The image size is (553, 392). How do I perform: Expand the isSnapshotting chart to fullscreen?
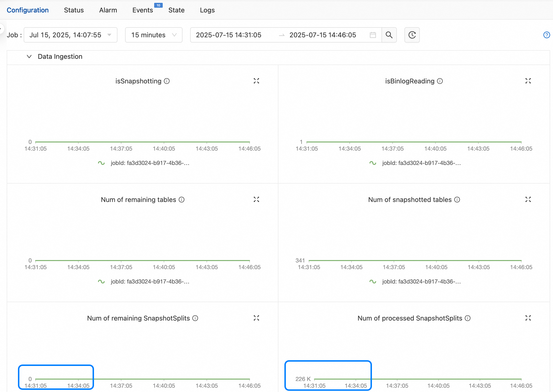[256, 81]
